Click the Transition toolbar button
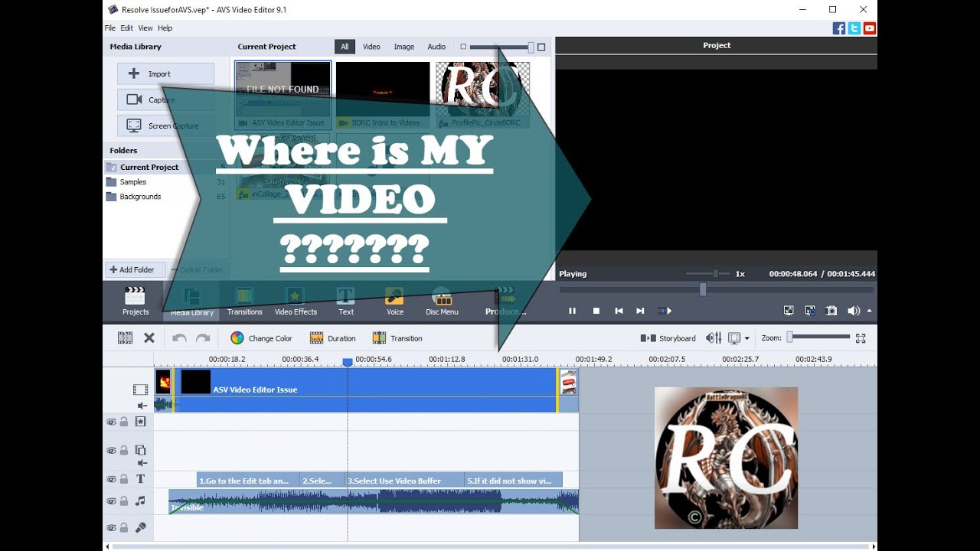Screen dimensions: 980x551 click(x=397, y=338)
